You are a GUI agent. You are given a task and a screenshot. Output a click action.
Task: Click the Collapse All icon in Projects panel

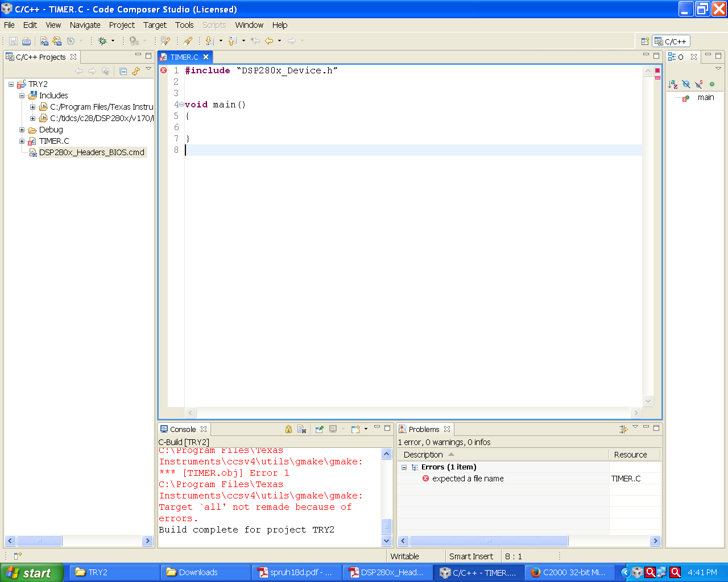tap(123, 71)
